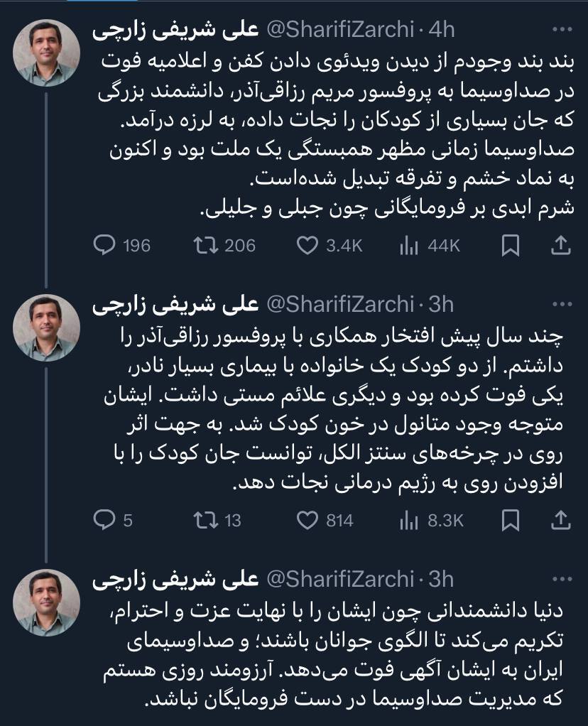The image size is (588, 726).
Task: Open profile picture on the second tweet
Action: 46,327
